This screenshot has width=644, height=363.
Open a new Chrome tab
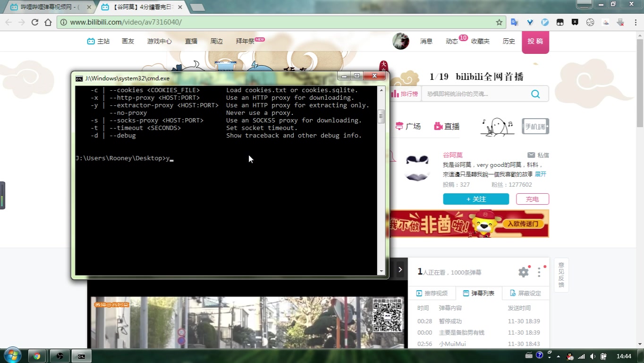[x=197, y=7]
